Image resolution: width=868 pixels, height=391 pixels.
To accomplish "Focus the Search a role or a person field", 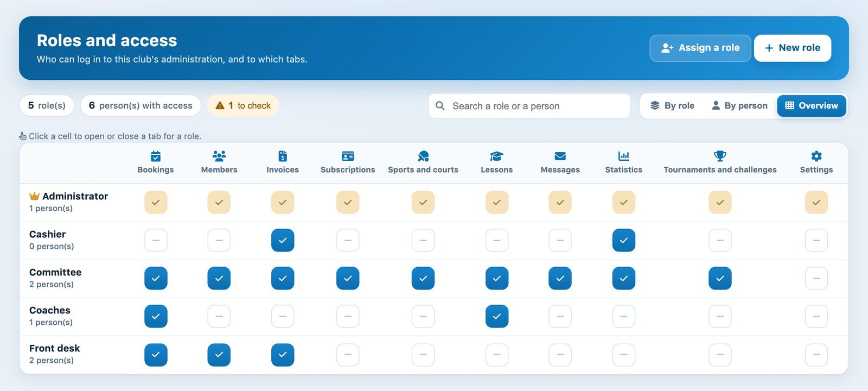I will click(529, 106).
